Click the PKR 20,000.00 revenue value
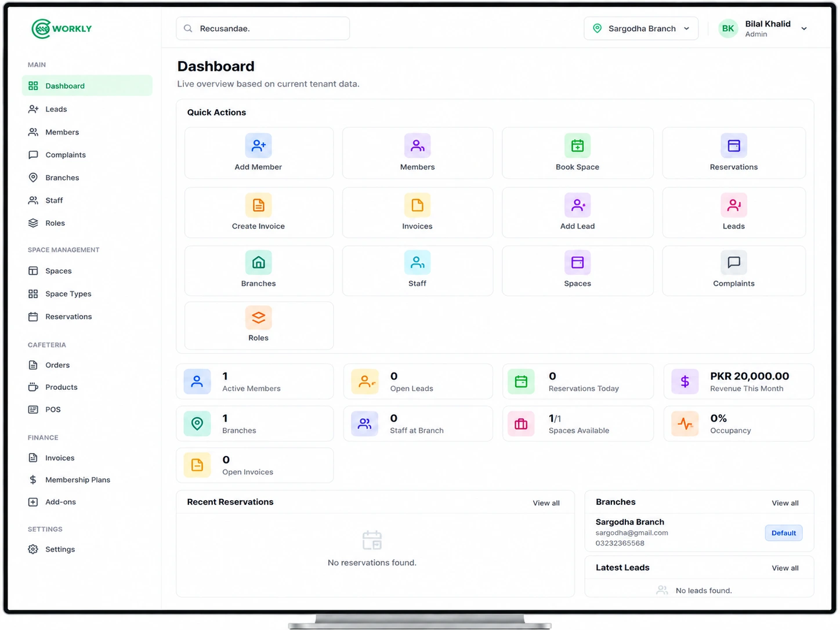The height and width of the screenshot is (630, 840). pyautogui.click(x=750, y=376)
